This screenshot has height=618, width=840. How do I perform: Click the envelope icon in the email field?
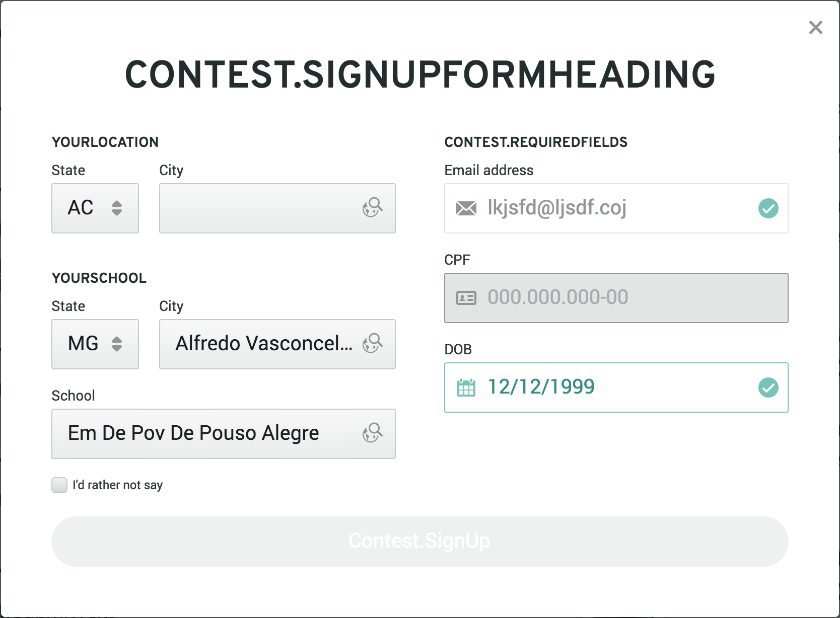point(467,208)
